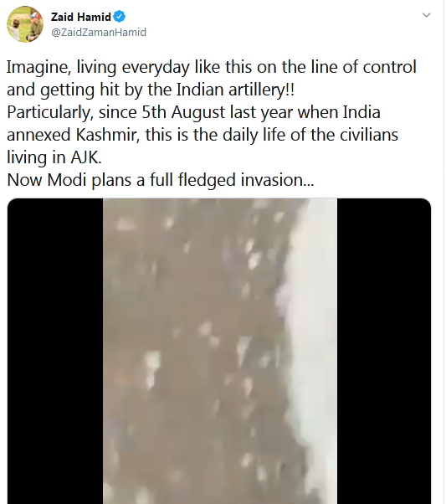Click the white bright strip in the video
Viewport: 446px width, 504px height.
tap(316, 351)
